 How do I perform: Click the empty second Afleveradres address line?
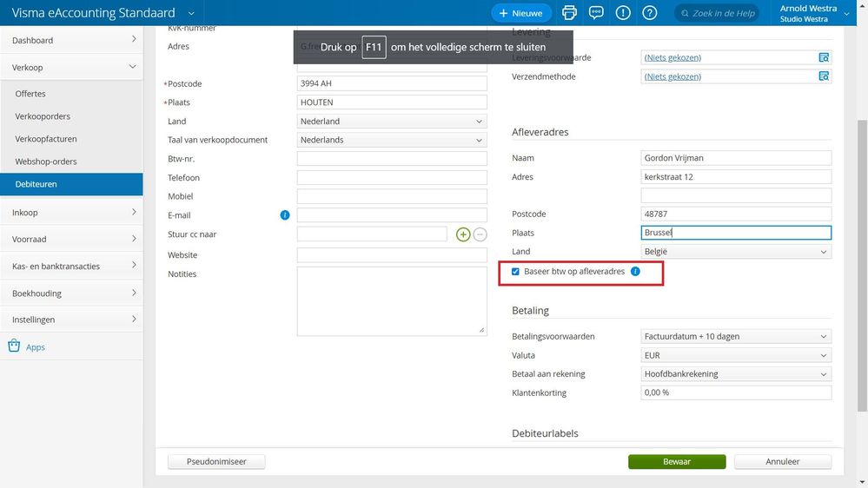tap(736, 195)
